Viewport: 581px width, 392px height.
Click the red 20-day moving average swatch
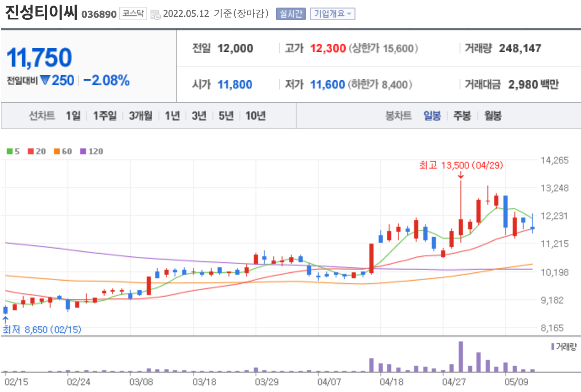(x=31, y=151)
